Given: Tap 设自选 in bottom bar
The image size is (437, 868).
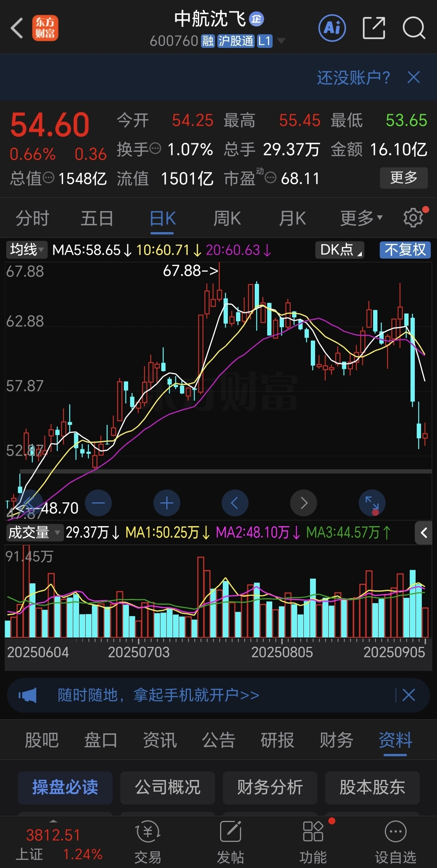Looking at the screenshot, I should point(395,842).
